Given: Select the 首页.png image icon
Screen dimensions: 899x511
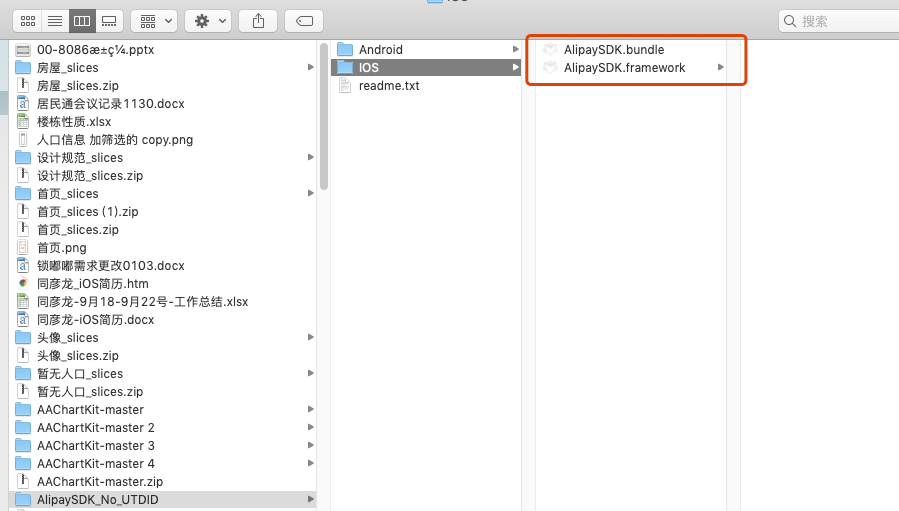Looking at the screenshot, I should coord(23,247).
